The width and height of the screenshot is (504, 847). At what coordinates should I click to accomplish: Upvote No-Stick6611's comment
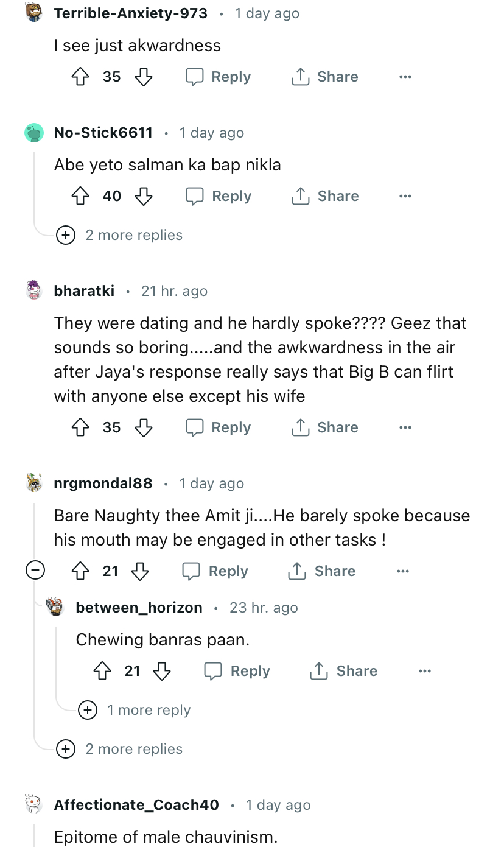coord(80,196)
